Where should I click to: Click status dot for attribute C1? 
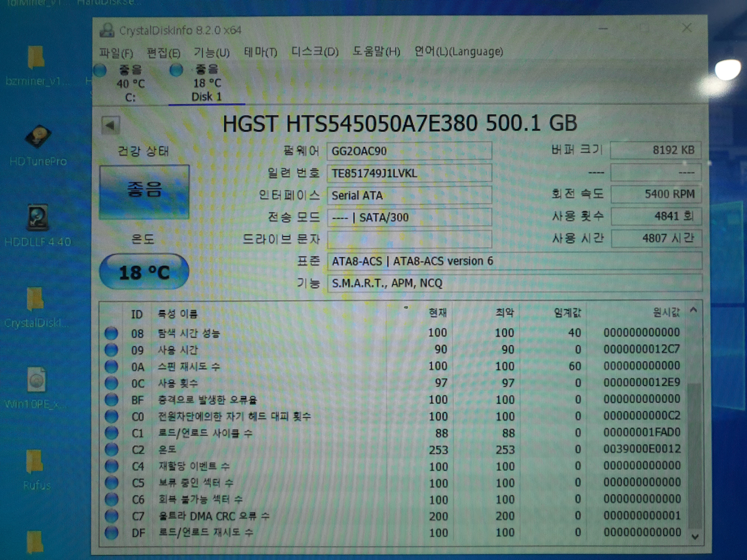pyautogui.click(x=112, y=433)
